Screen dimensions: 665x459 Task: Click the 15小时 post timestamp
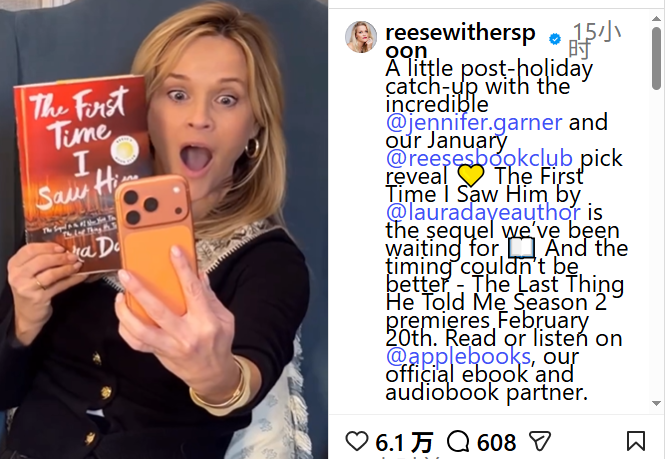[595, 40]
